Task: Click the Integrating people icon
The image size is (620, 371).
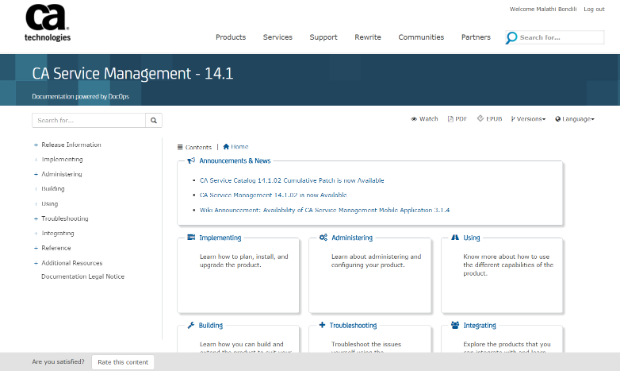Action: click(455, 325)
